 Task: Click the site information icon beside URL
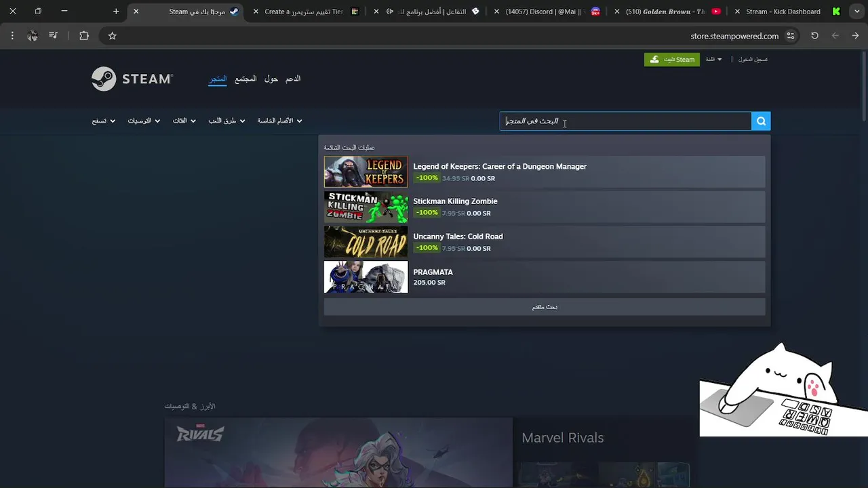(790, 36)
